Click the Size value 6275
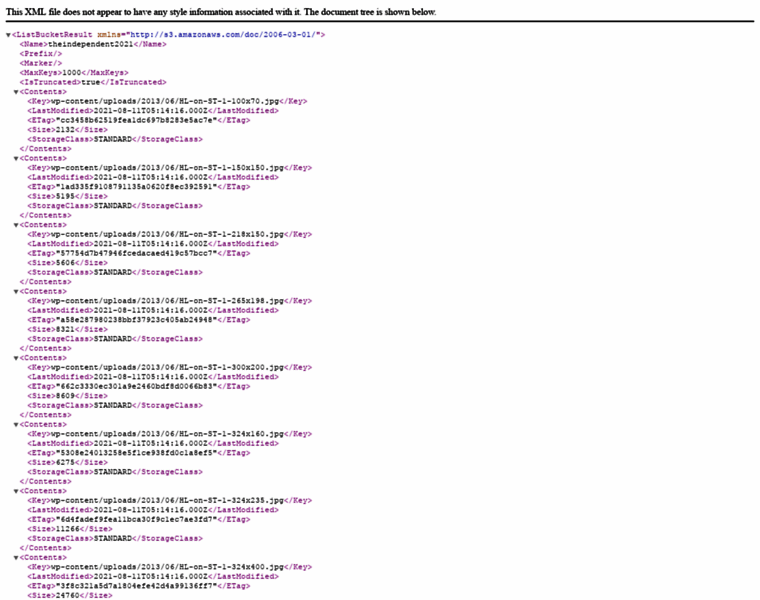 point(65,462)
